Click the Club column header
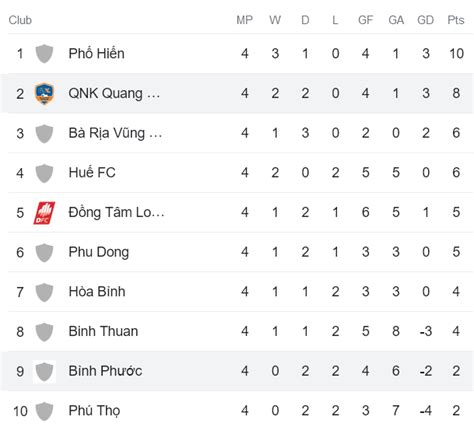 click(20, 20)
